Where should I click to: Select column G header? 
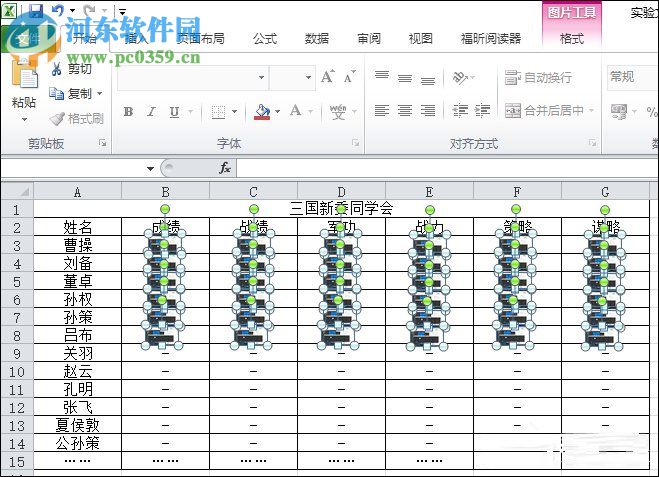(x=605, y=192)
